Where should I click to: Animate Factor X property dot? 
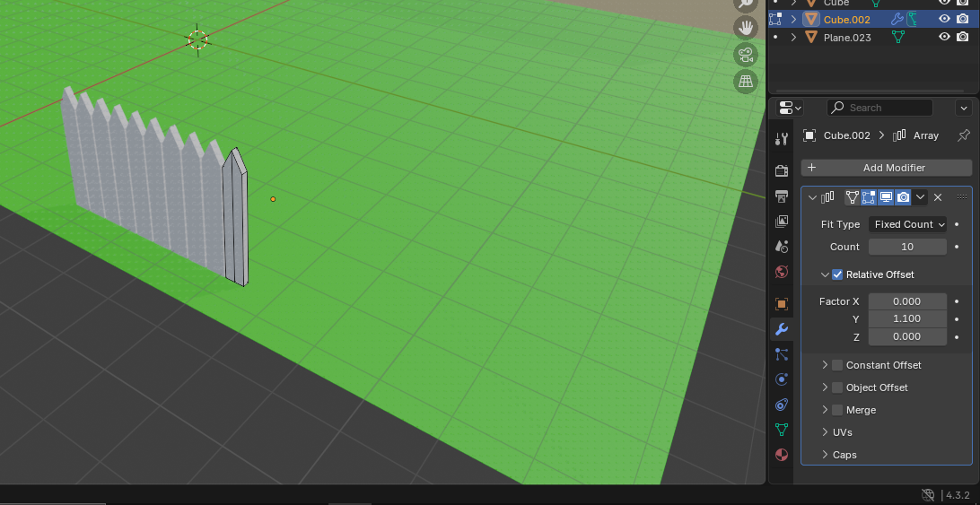coord(957,301)
